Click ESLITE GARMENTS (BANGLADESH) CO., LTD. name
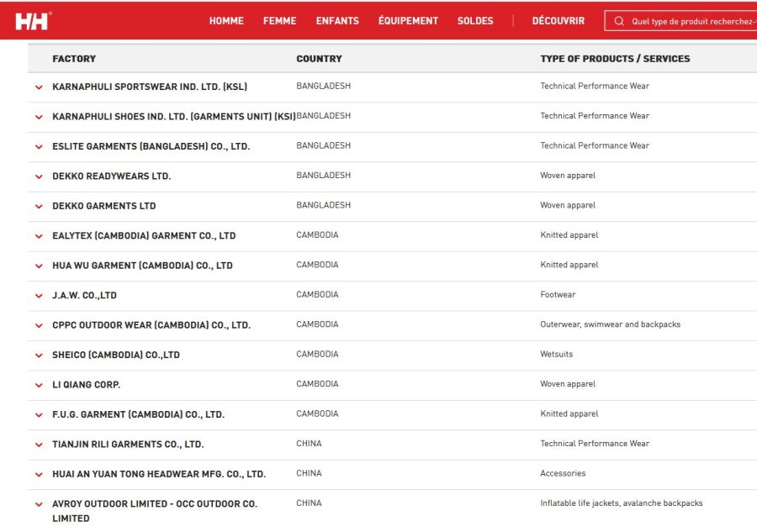Image resolution: width=757 pixels, height=532 pixels. point(151,146)
